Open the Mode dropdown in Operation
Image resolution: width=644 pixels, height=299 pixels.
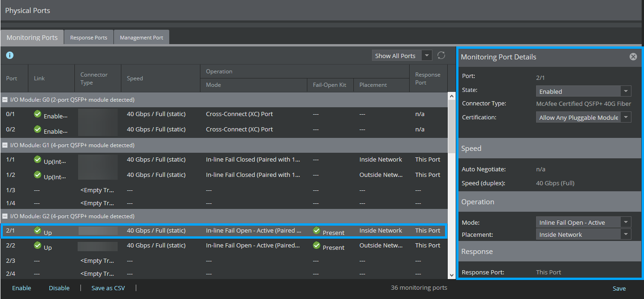pyautogui.click(x=584, y=222)
